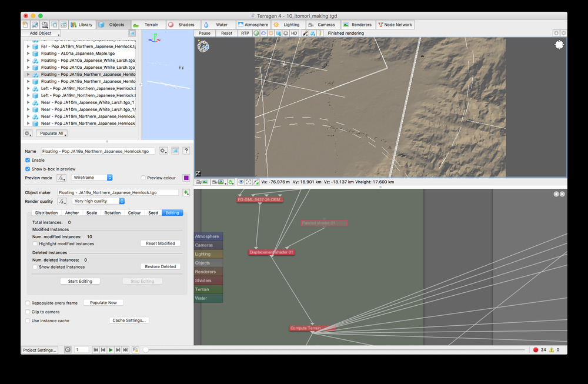Switch to the Terrain tab

[148, 25]
